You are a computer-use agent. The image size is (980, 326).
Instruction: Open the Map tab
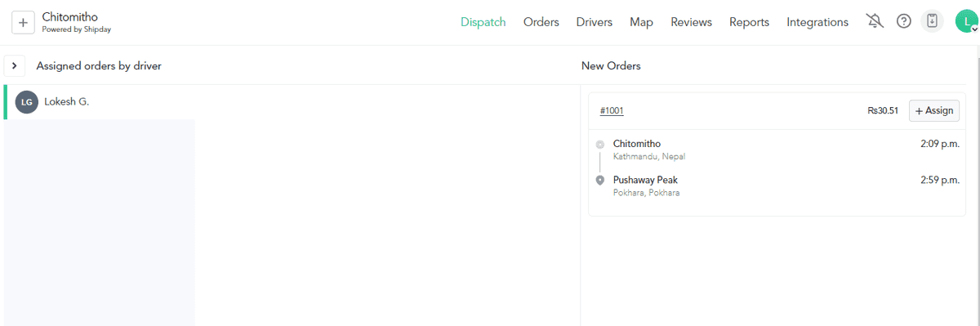click(641, 22)
